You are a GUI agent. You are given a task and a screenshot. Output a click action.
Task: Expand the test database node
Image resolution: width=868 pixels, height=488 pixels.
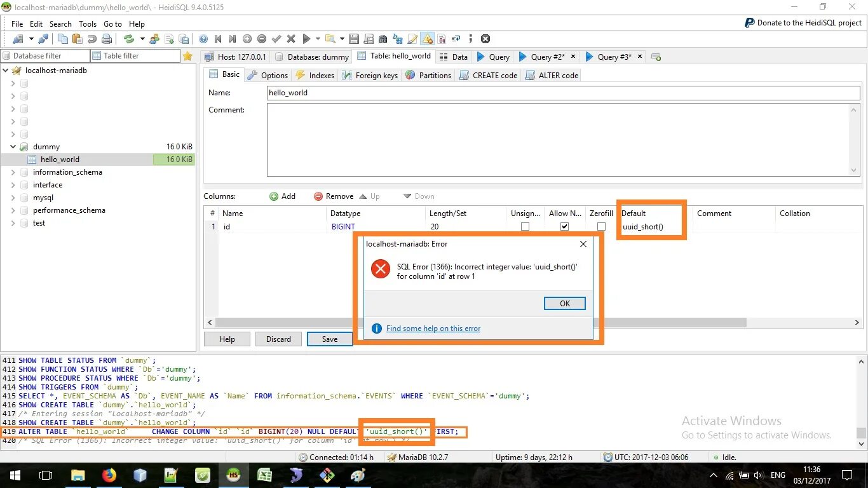point(13,223)
